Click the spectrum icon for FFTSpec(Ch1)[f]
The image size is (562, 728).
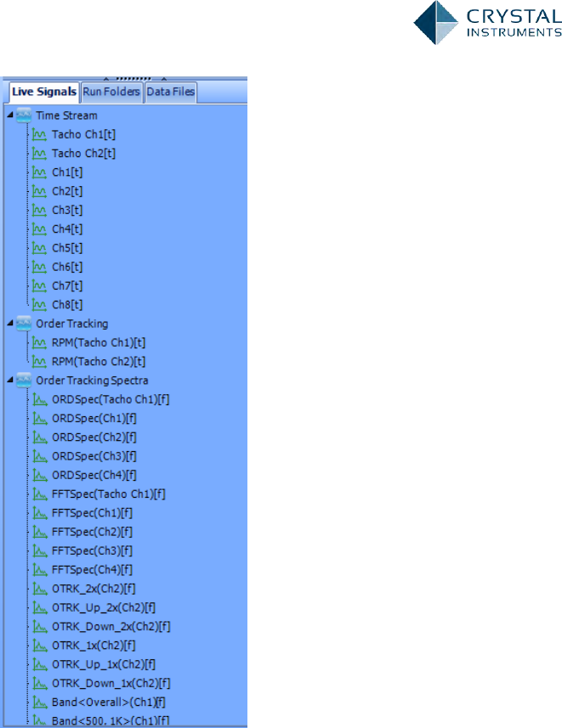(40, 513)
